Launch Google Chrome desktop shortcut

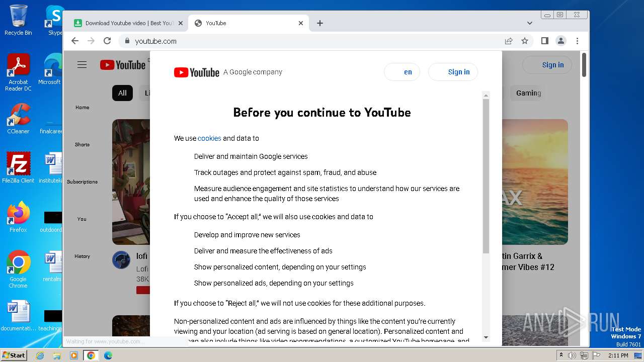click(18, 269)
